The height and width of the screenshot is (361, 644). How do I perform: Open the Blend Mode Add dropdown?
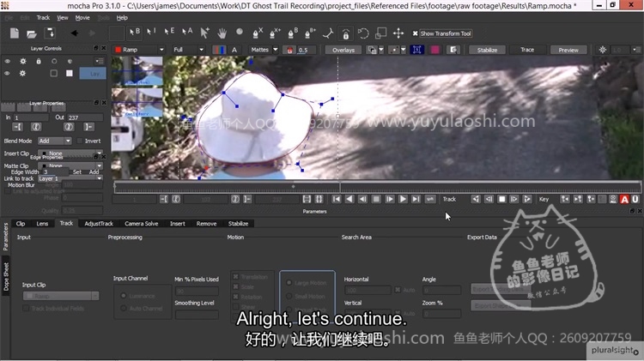click(x=55, y=141)
